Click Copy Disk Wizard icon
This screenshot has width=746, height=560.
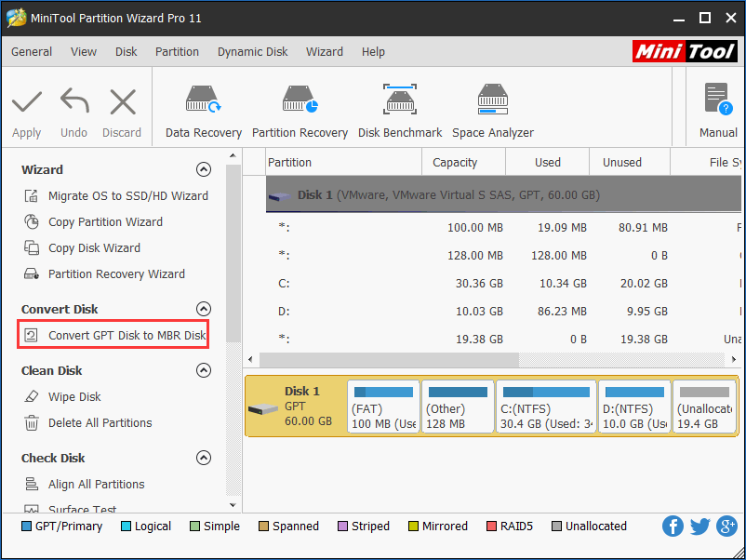32,247
